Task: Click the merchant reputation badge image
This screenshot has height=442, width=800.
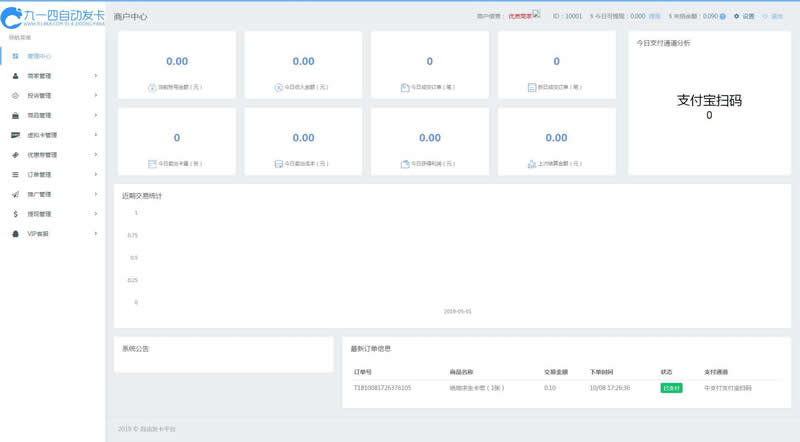Action: coord(536,14)
